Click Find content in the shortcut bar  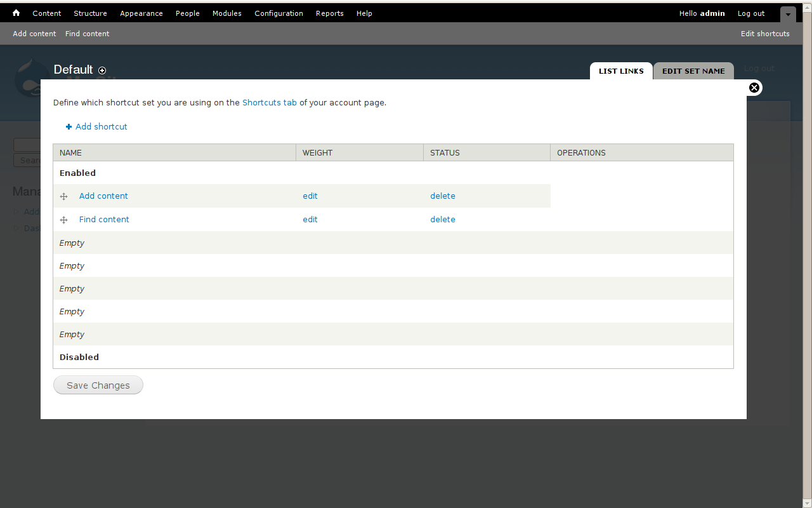(x=88, y=34)
